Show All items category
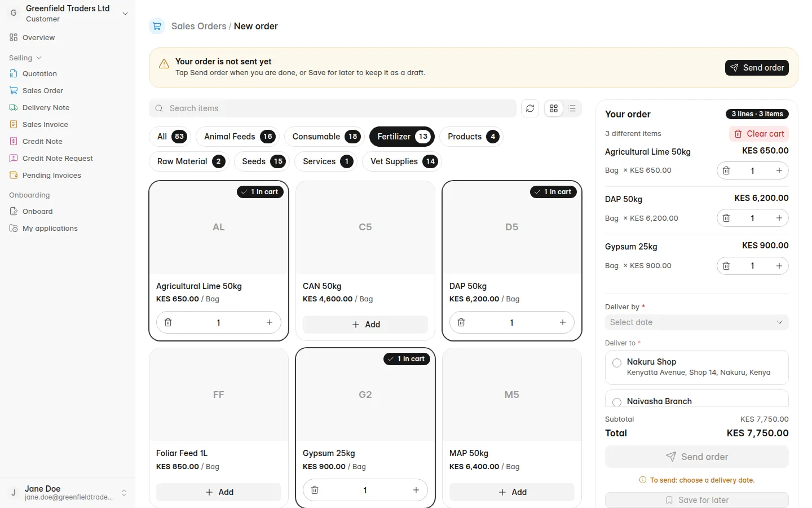Screen dimensions: 812x508 click(x=170, y=137)
